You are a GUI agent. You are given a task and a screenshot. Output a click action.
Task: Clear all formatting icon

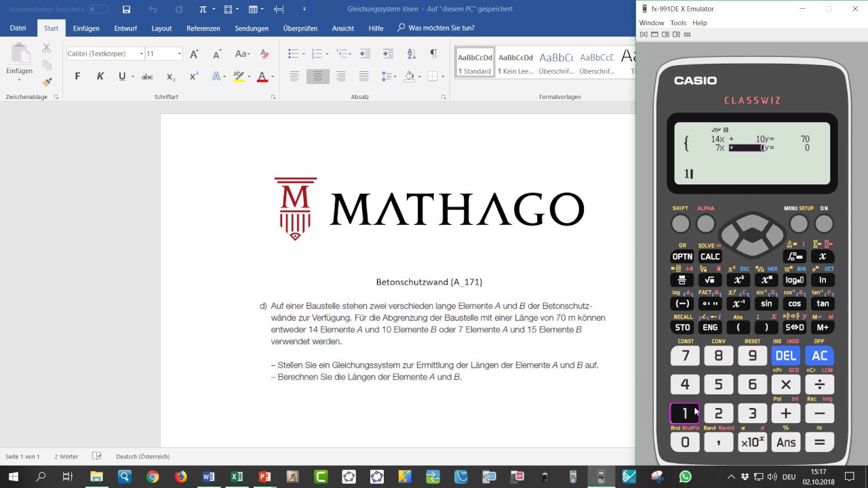click(264, 54)
